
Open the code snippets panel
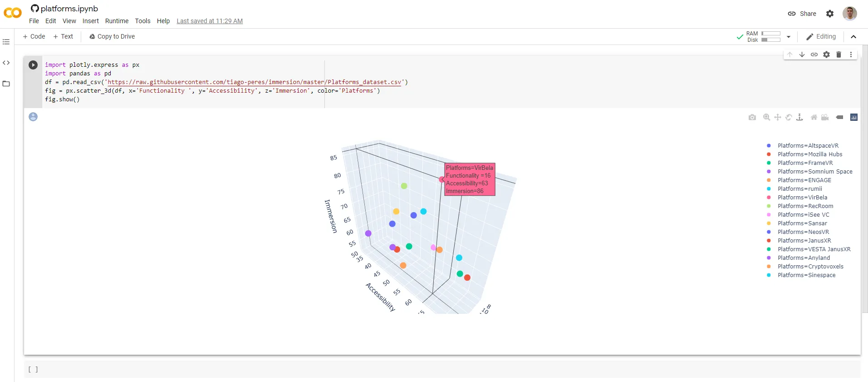(x=6, y=63)
